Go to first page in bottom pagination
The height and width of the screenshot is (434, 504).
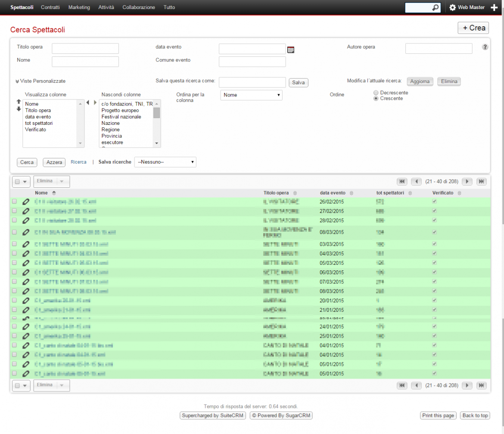tap(402, 385)
